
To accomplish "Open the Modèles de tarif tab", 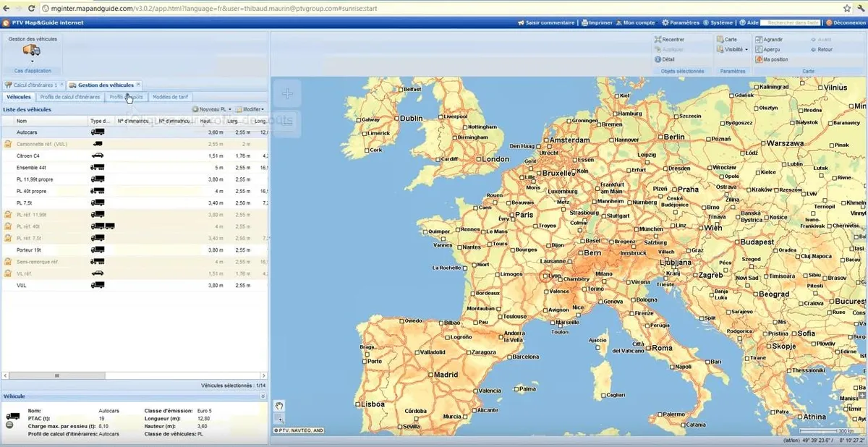I will pos(171,97).
